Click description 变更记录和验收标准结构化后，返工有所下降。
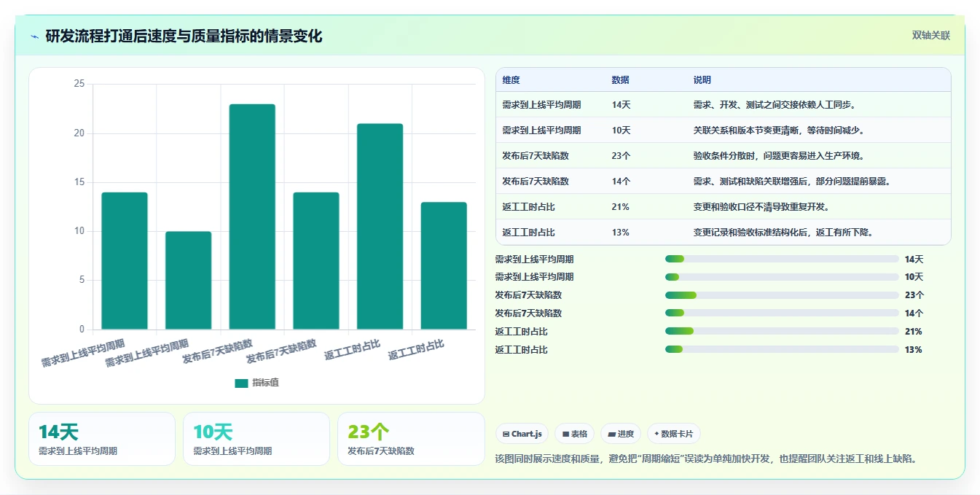Viewport: 980px width, 495px height. [783, 233]
